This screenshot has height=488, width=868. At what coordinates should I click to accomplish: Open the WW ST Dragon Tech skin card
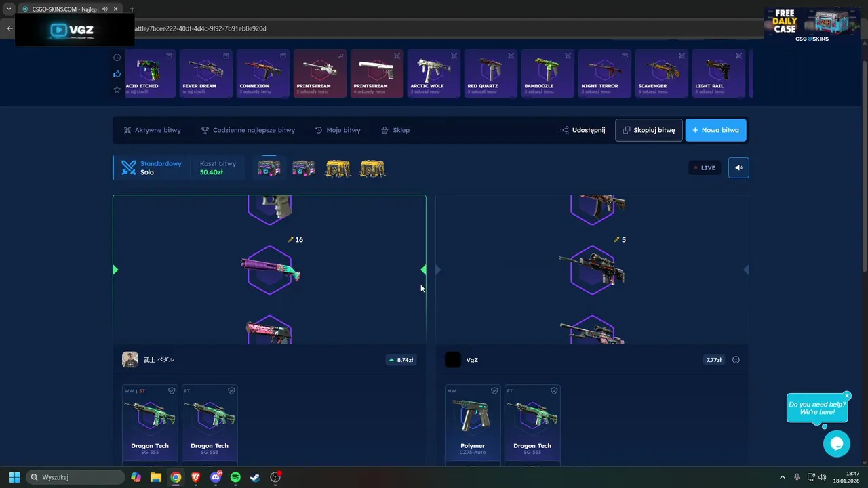coord(150,425)
